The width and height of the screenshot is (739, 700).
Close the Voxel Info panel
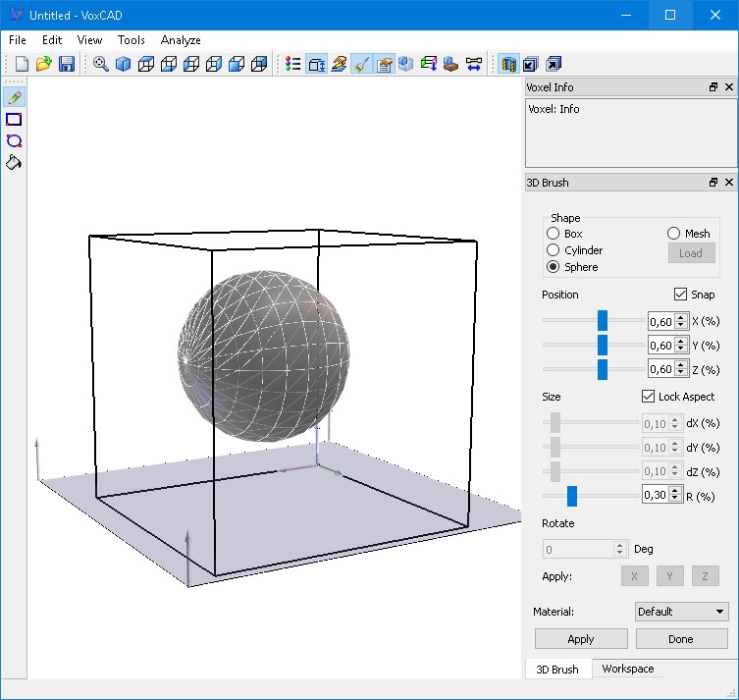pyautogui.click(x=728, y=86)
